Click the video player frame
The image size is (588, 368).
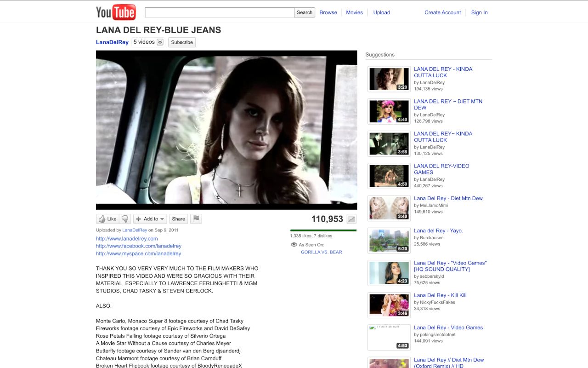pos(226,130)
